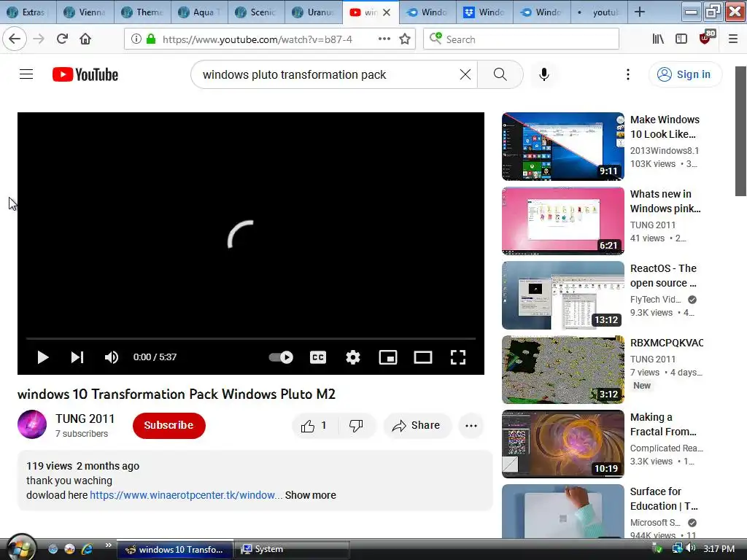
Task: Go to the YouTube home logo
Action: pos(85,75)
